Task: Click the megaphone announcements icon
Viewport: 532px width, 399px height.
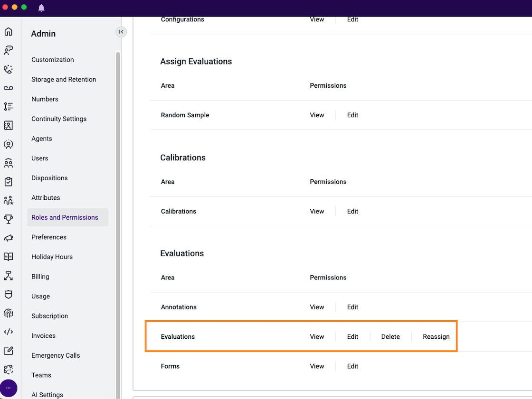Action: coord(9,238)
